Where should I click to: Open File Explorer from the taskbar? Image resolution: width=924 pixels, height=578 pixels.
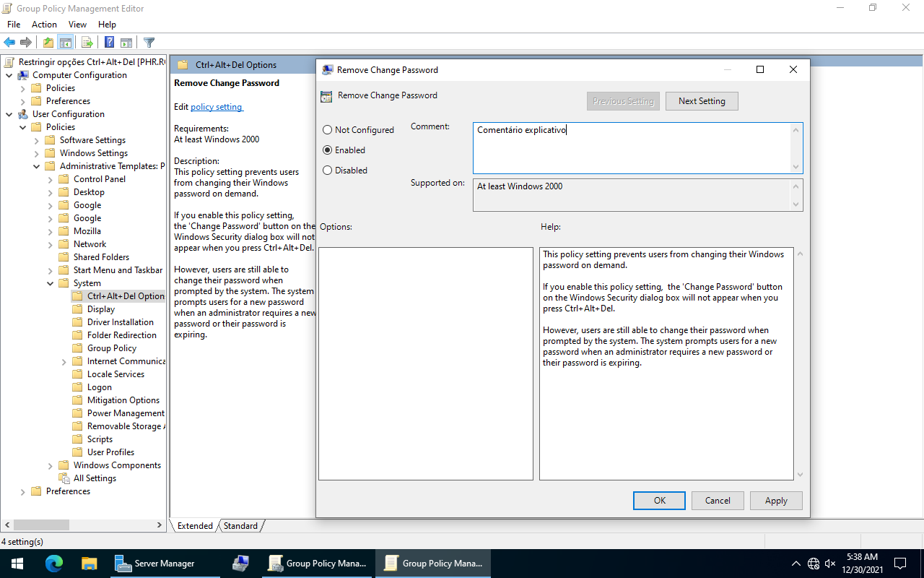pos(89,564)
